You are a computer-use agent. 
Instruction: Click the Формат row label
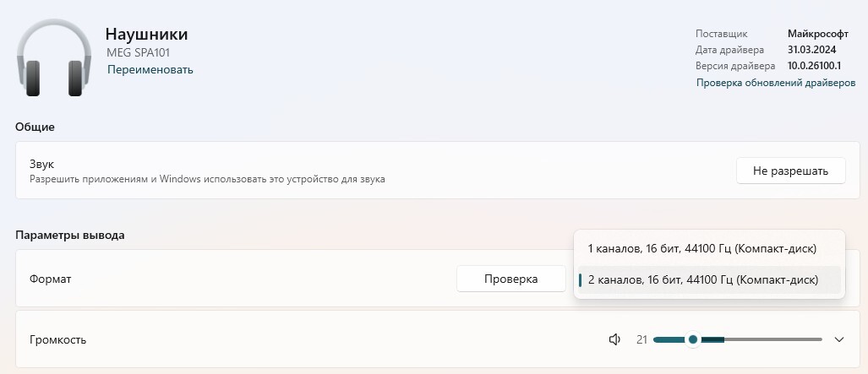pyautogui.click(x=51, y=279)
